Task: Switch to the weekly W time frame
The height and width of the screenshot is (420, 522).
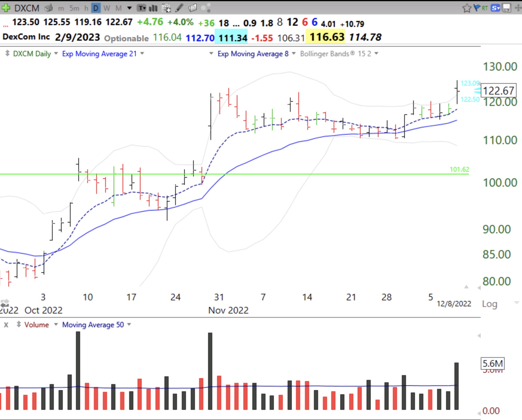Action: [107, 8]
